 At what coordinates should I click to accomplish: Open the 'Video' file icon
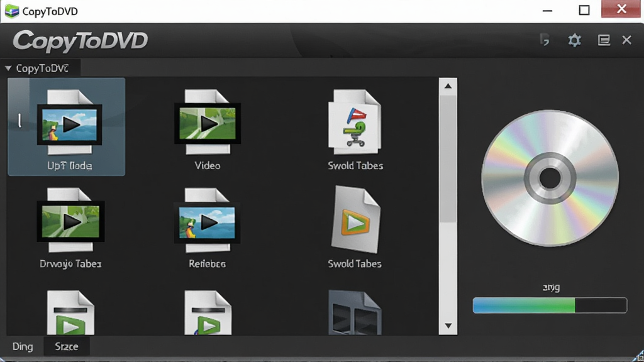(208, 122)
